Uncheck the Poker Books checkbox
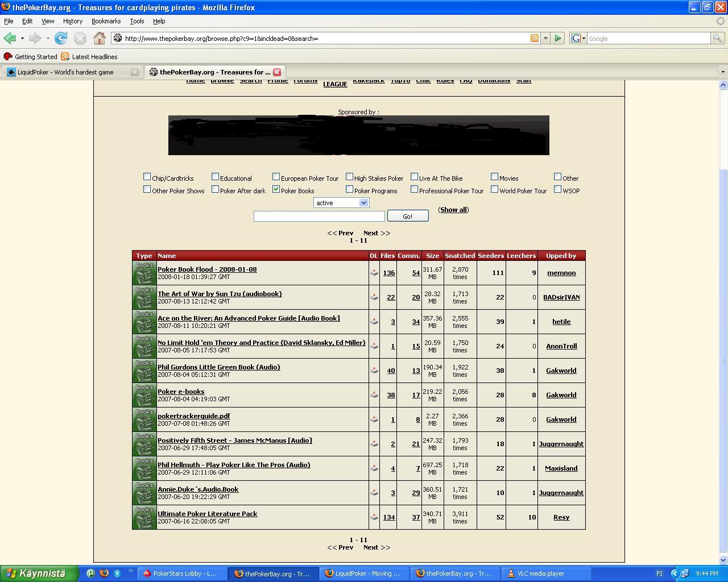 tap(276, 189)
